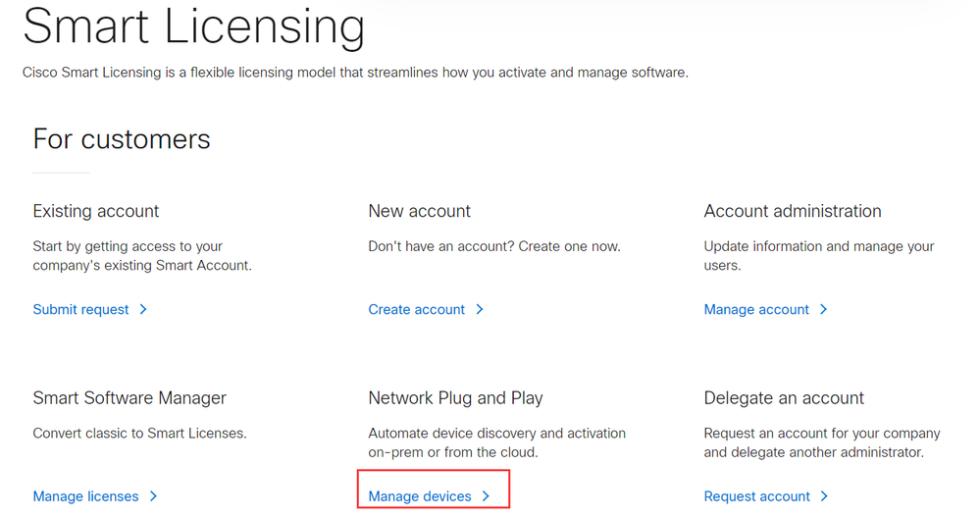Viewport: 980px width, 517px height.
Task: Click 'Don't have an account? Create one now.'
Action: [494, 246]
